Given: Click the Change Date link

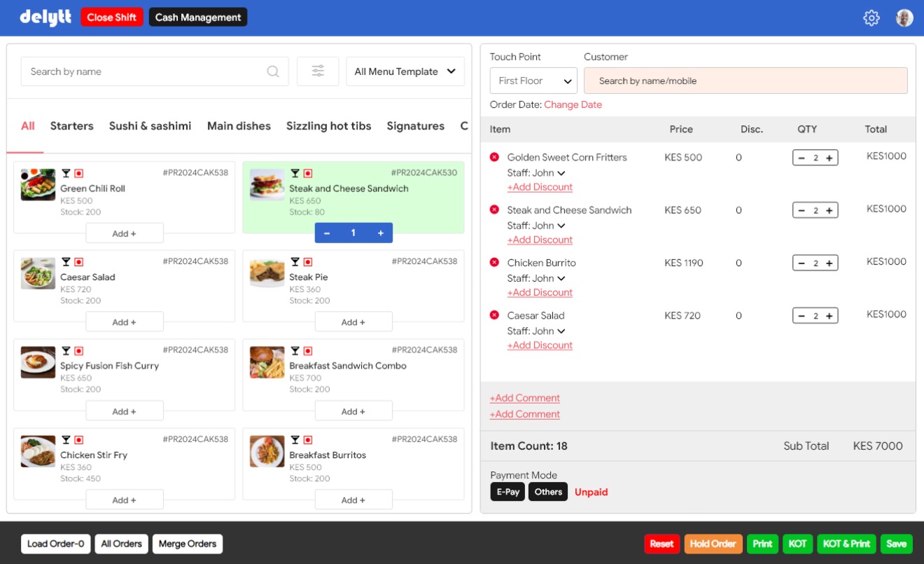Looking at the screenshot, I should [573, 104].
